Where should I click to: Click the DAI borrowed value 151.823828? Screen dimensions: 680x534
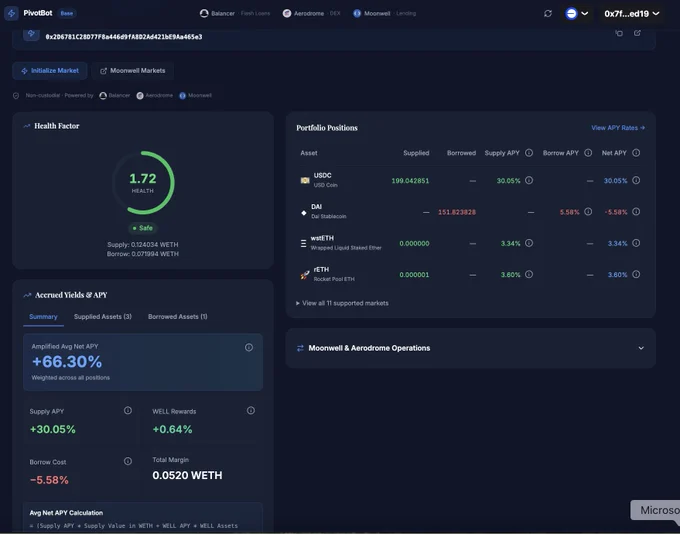click(457, 212)
